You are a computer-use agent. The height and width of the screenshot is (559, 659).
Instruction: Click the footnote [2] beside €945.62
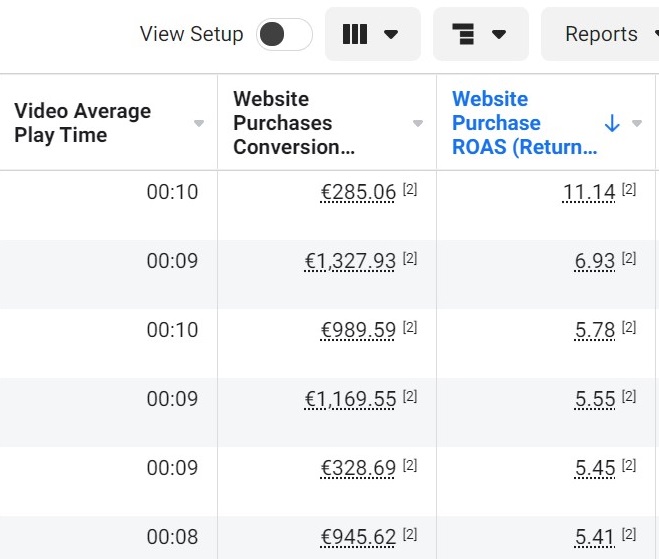410,535
